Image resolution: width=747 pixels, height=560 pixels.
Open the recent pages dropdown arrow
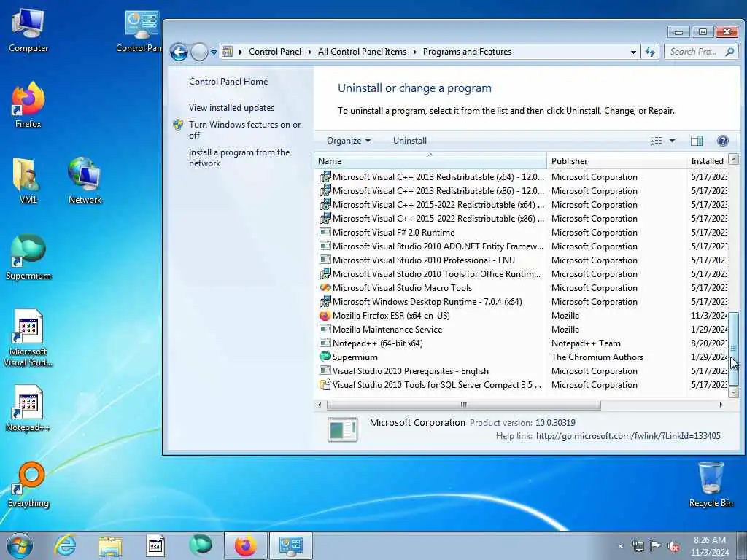click(214, 52)
